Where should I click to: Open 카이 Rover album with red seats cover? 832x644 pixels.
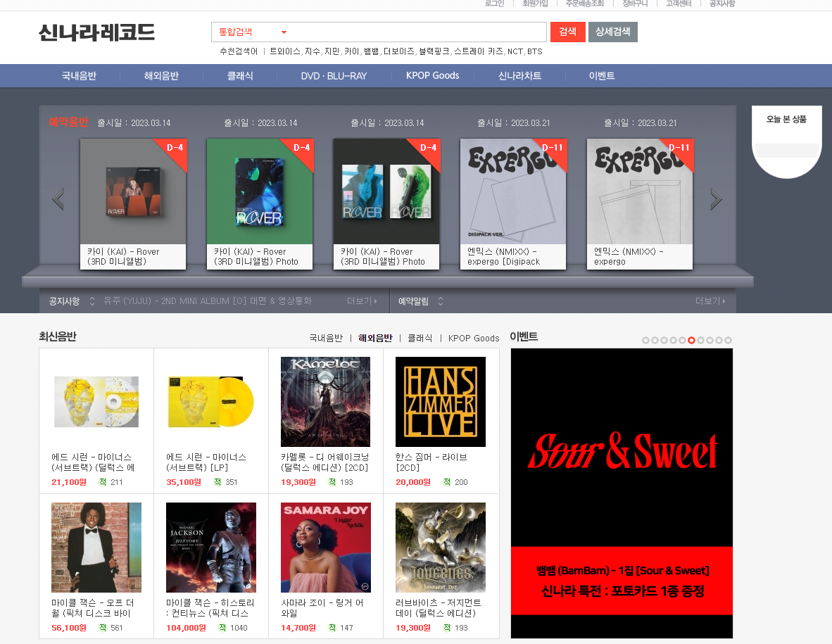[x=133, y=191]
